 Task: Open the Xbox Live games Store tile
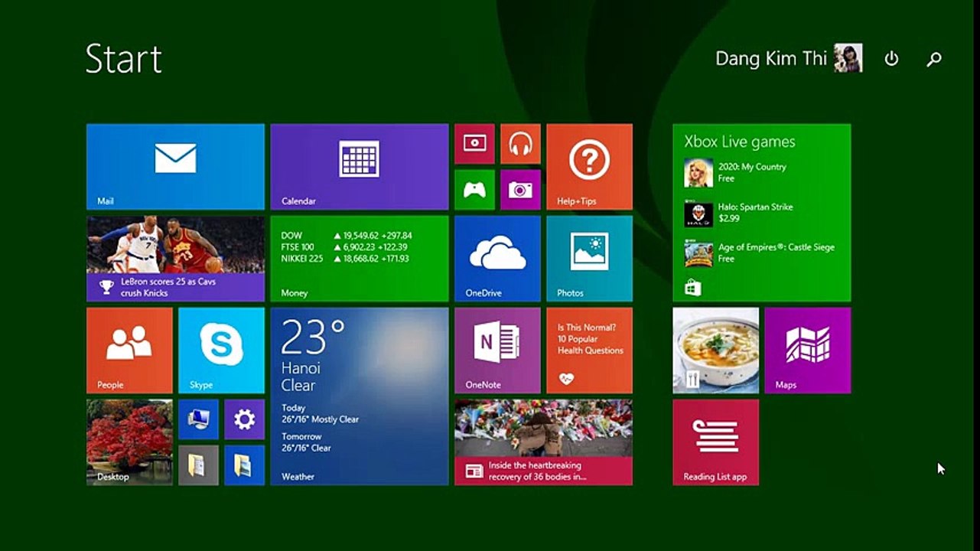pos(762,213)
